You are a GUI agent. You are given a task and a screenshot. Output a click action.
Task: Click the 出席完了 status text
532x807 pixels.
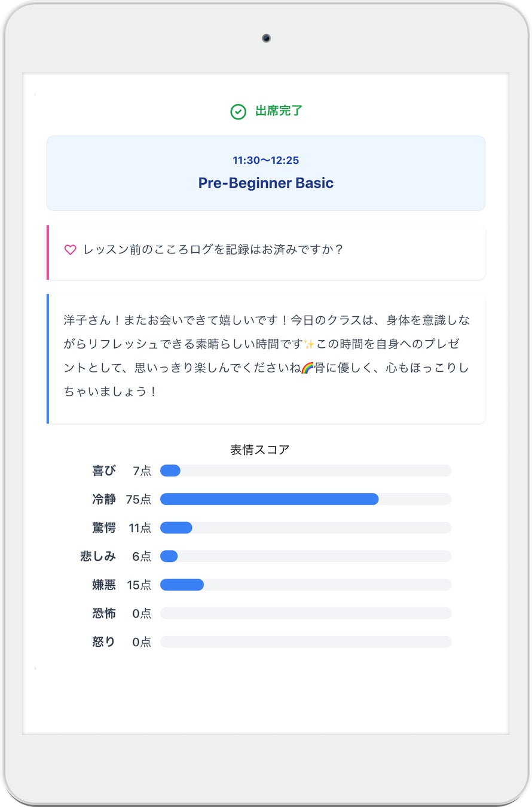(279, 111)
